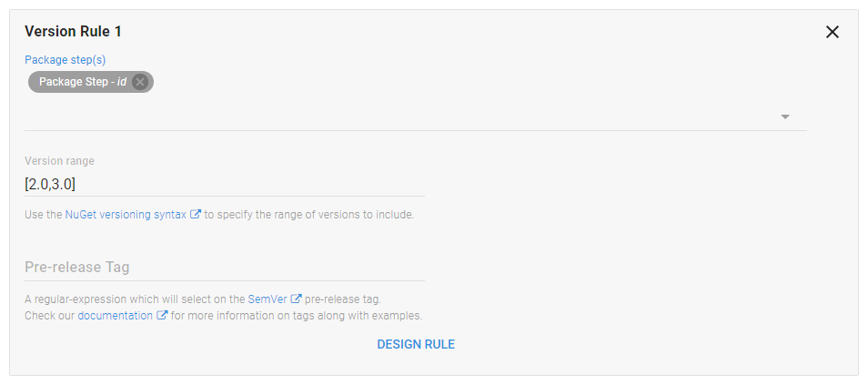This screenshot has width=868, height=385.
Task: Click the empty package steps select field
Action: [x=400, y=117]
